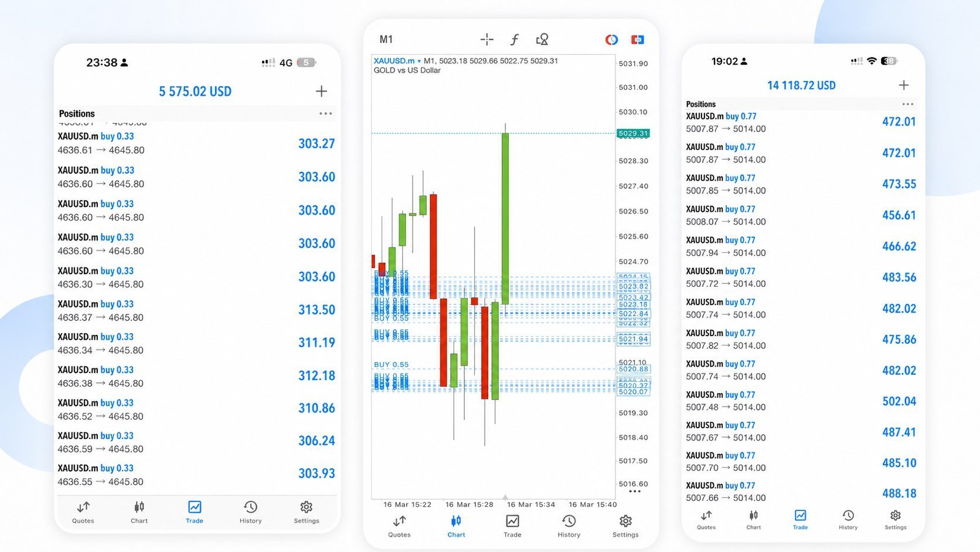Open History tab on the chart phone

coord(569,526)
